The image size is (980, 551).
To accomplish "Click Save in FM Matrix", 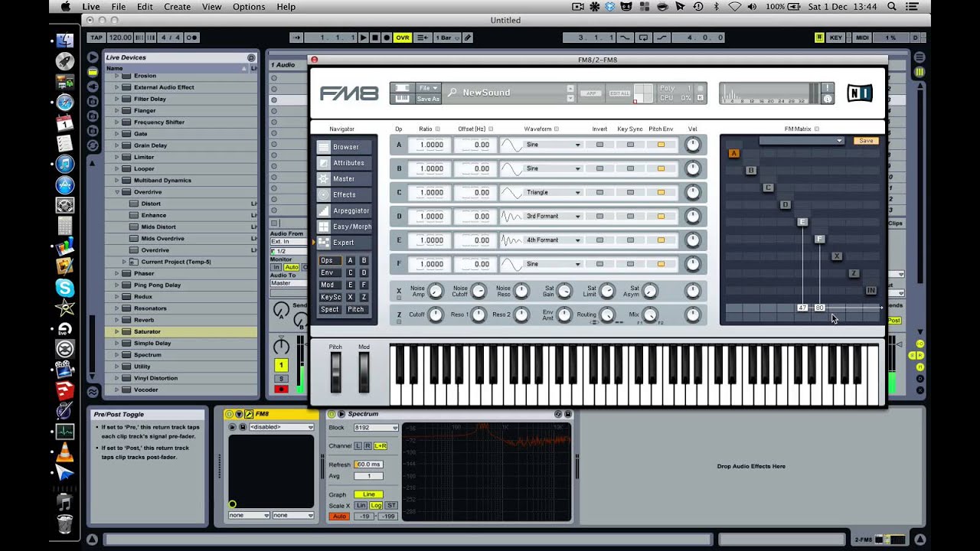I will point(866,141).
